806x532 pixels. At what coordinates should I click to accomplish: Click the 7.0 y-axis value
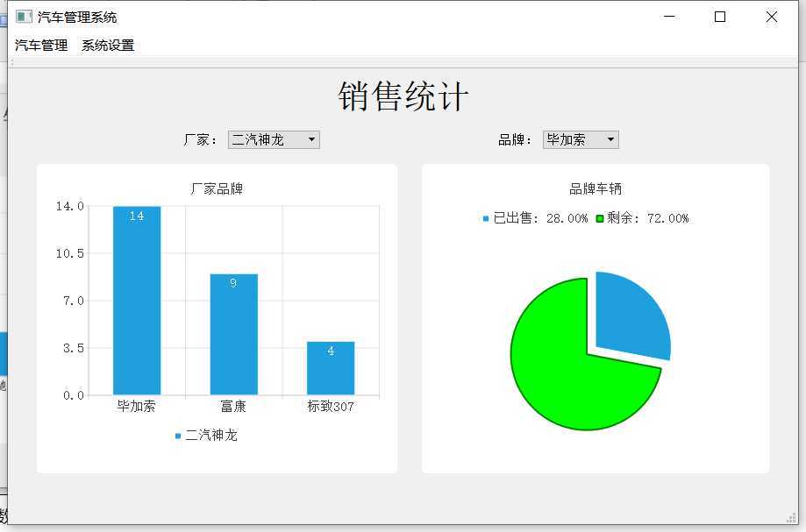tap(74, 301)
